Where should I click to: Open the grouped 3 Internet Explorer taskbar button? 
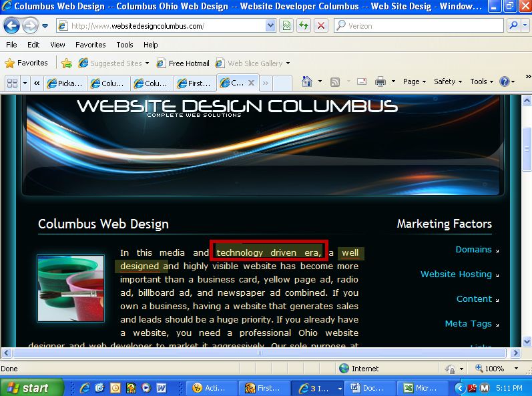point(318,388)
